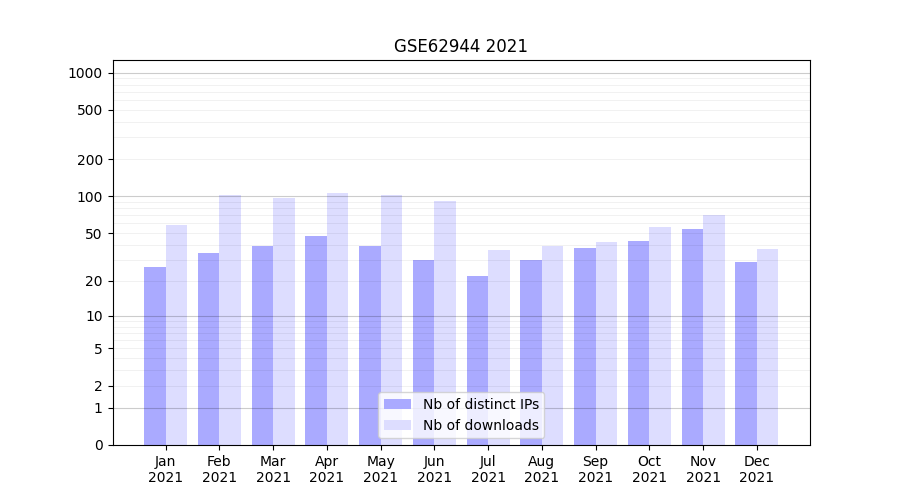The image size is (900, 500).
Task: Click the chart title GSE62944 2021
Action: (460, 46)
